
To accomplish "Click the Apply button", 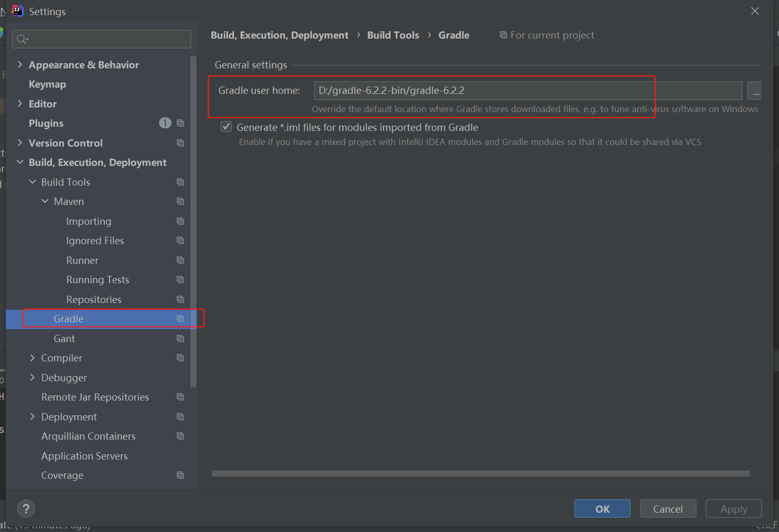I will (734, 509).
